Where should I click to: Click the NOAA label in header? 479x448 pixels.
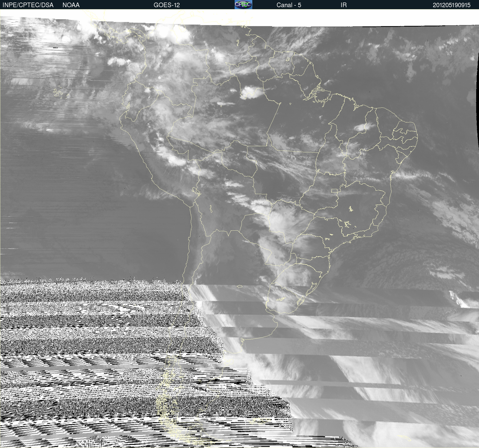click(71, 5)
